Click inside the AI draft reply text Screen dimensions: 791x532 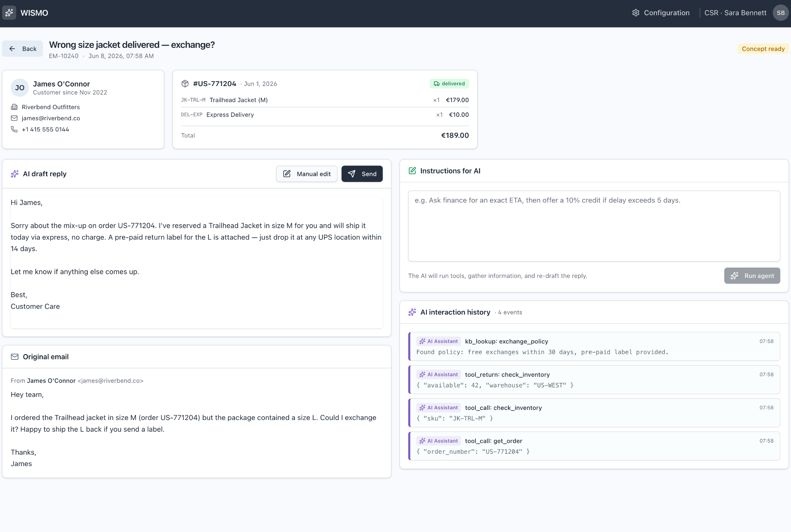[x=197, y=262]
